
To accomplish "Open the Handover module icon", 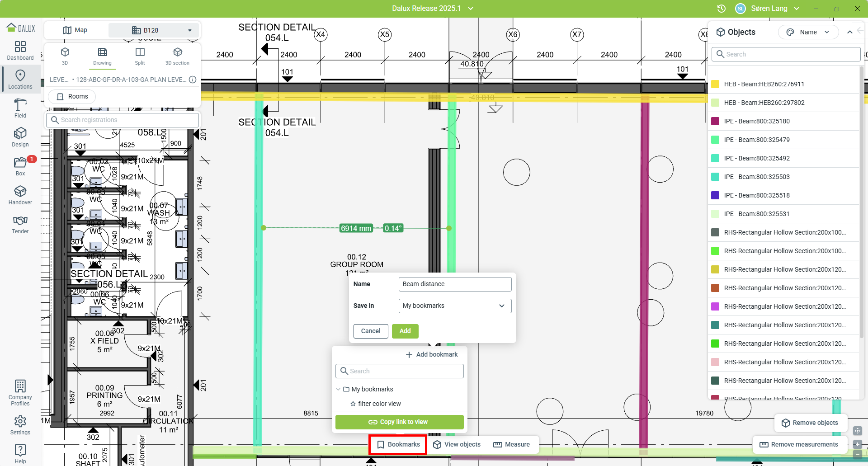I will (20, 195).
